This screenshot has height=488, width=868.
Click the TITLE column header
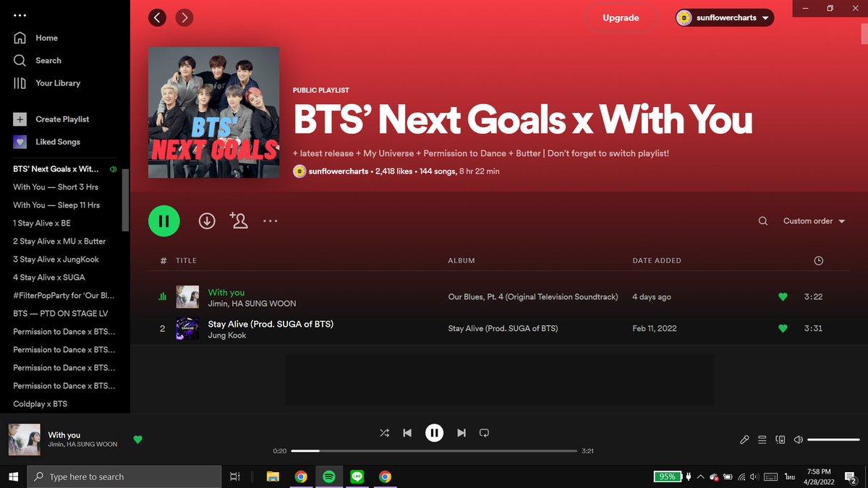[x=186, y=260]
